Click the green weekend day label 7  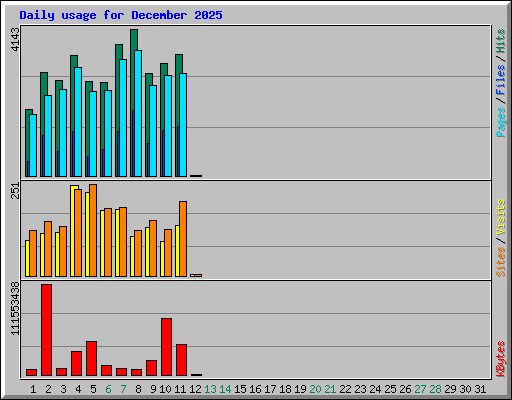point(123,389)
